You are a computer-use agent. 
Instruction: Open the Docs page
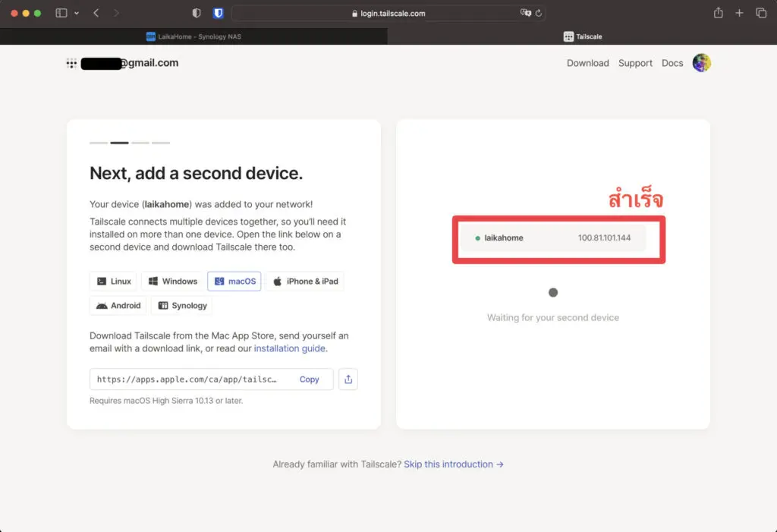[x=672, y=63]
